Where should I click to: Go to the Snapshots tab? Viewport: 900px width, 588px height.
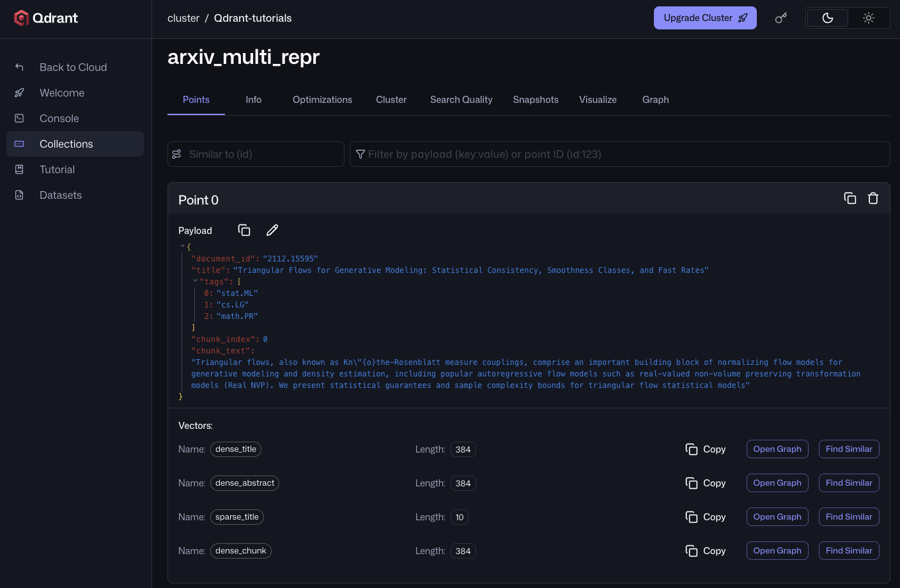536,100
